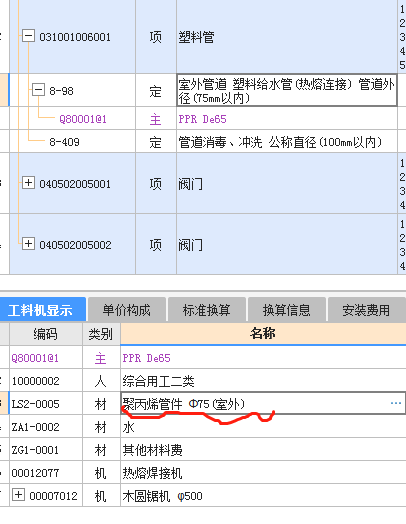The height and width of the screenshot is (524, 406).
Task: Click the 室外管道 塑料给水管 description cell
Action: [x=287, y=91]
